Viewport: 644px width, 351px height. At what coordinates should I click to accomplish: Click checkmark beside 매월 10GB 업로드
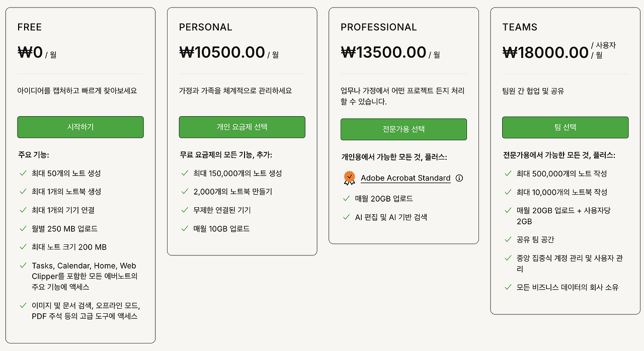click(184, 229)
